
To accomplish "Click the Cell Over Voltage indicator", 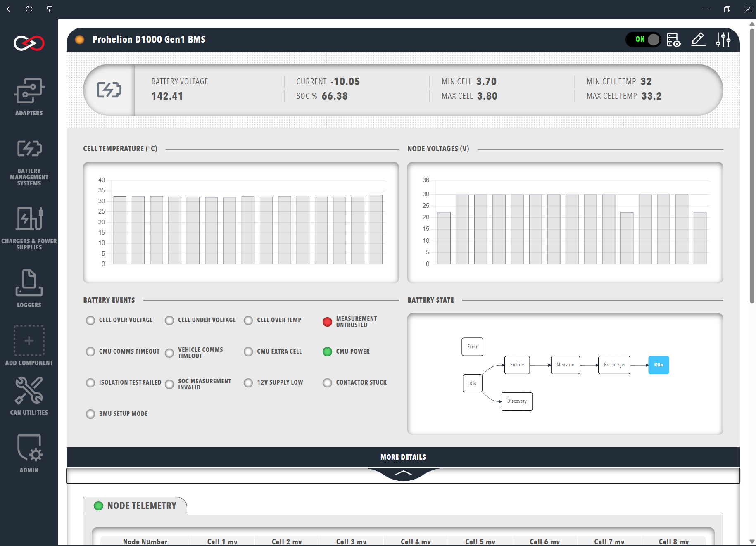I will (x=90, y=320).
